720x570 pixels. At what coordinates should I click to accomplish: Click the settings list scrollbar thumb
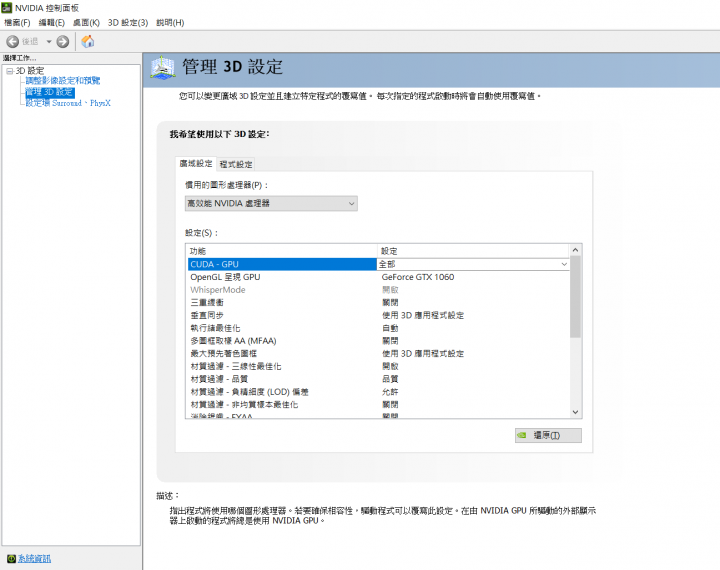575,297
